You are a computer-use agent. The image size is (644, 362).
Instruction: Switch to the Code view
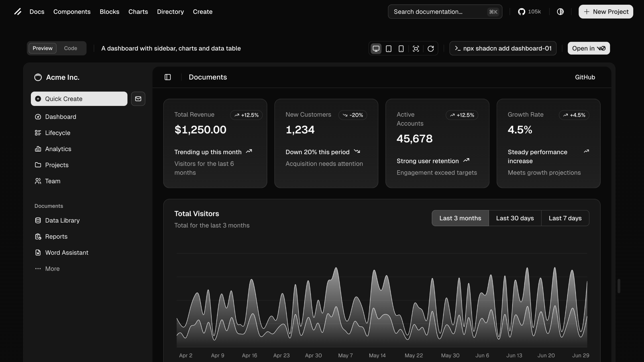[x=70, y=48]
